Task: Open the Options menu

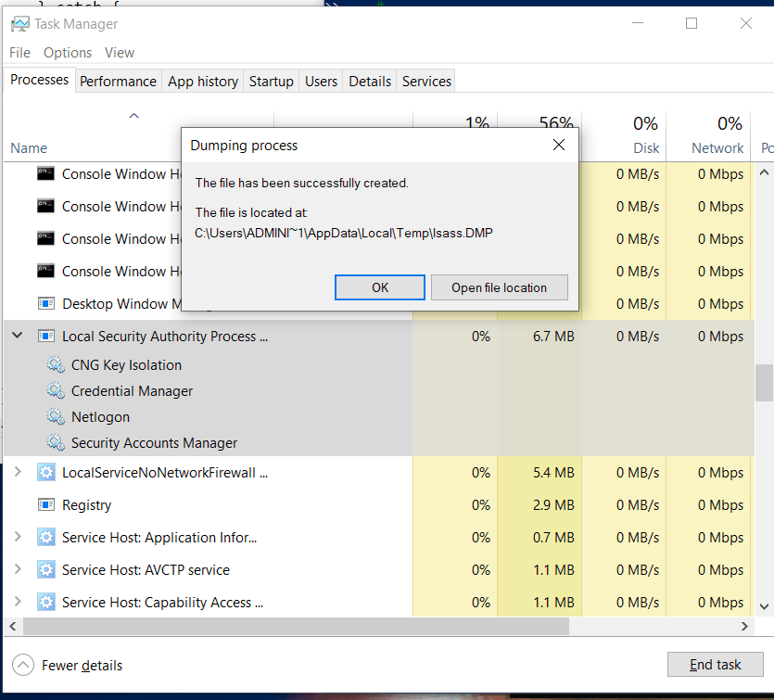Action: click(x=68, y=52)
